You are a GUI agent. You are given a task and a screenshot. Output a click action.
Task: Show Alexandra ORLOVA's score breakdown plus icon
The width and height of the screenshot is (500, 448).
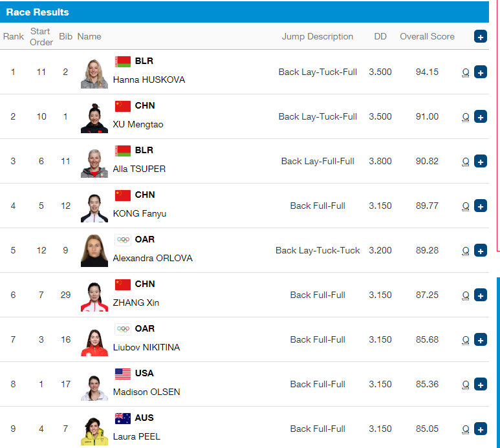(x=480, y=250)
